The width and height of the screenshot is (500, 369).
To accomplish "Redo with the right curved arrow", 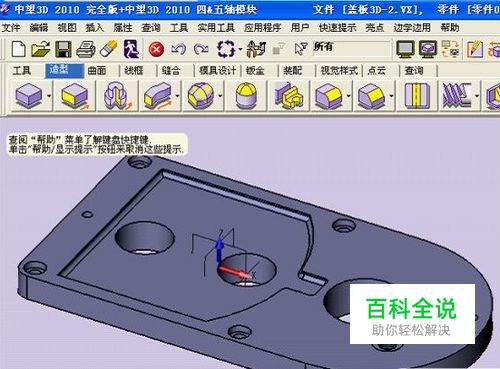I will point(201,50).
